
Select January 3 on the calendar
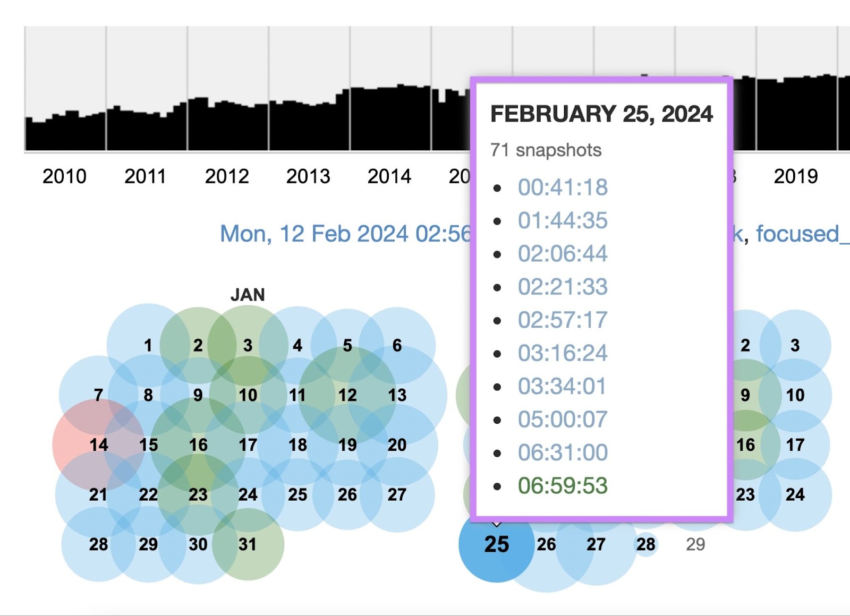coord(246,345)
